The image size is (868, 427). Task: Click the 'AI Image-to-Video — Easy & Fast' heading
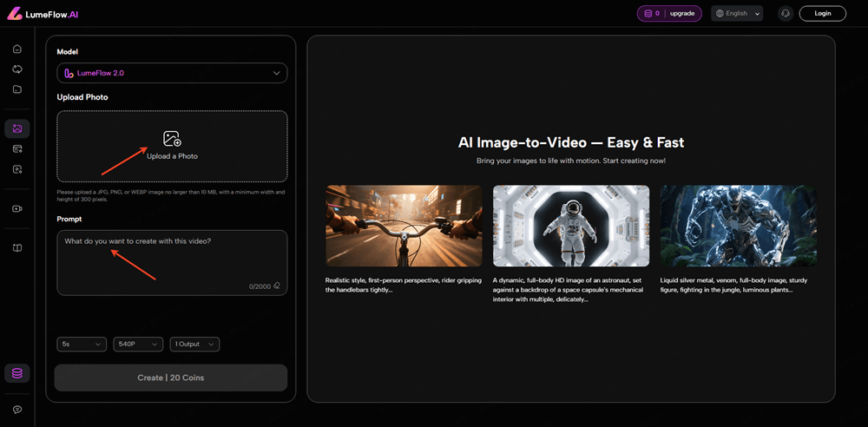[x=571, y=143]
